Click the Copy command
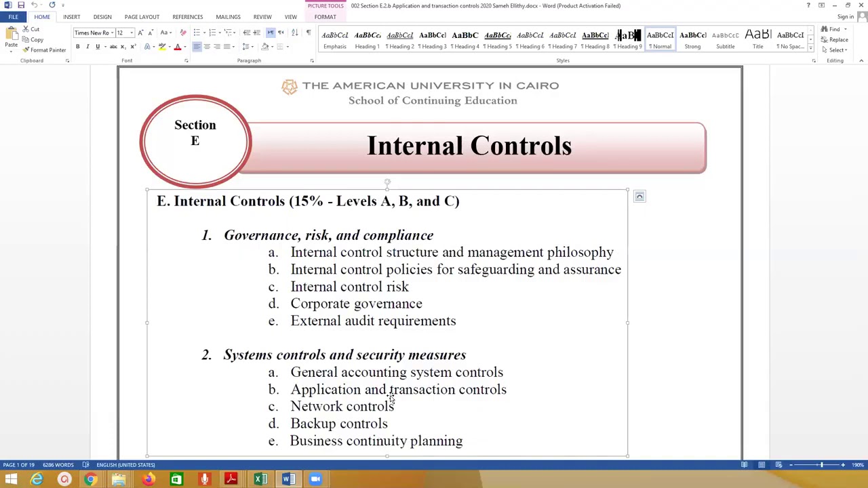 coord(33,39)
